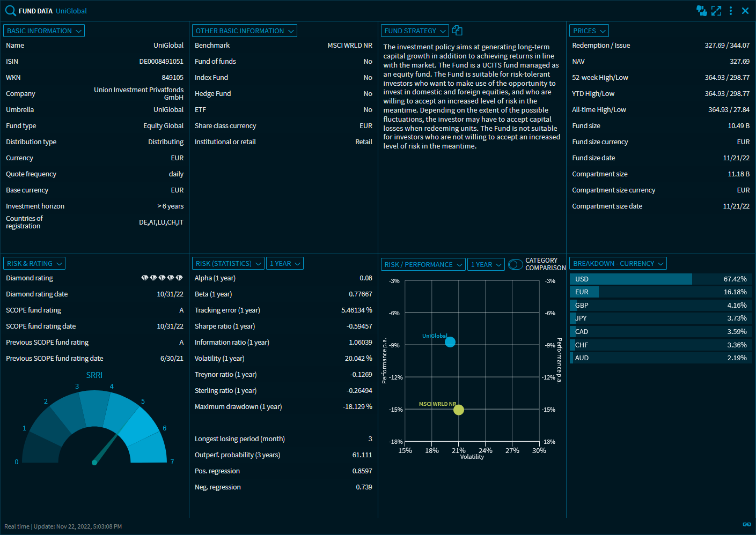Screen dimensions: 756x535
Task: Copy the fund strategy text
Action: click(457, 31)
